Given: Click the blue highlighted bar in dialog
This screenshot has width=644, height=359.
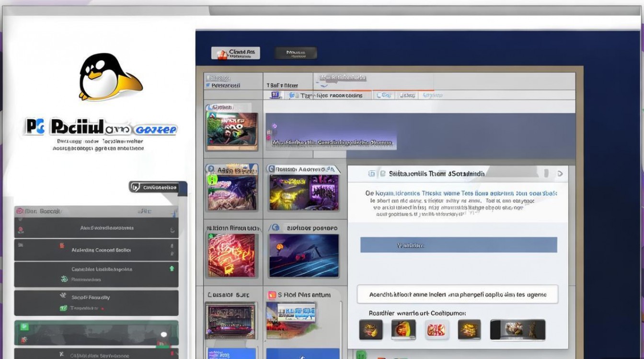Looking at the screenshot, I should (459, 245).
